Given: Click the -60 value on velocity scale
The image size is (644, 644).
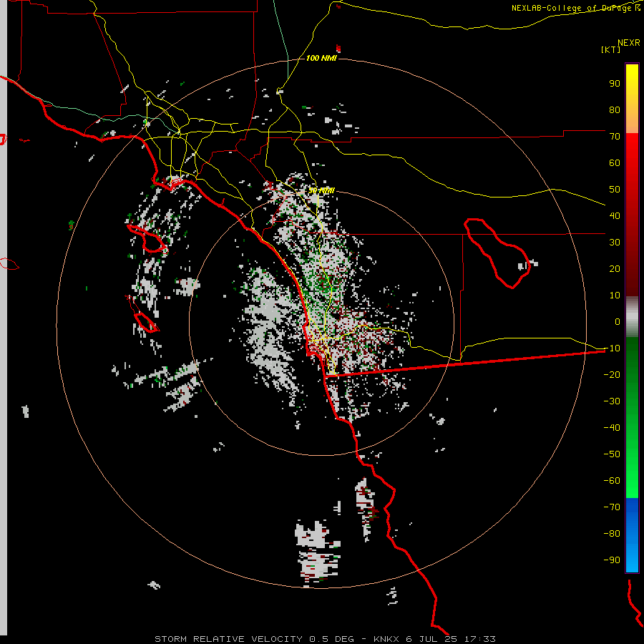Looking at the screenshot, I should [612, 481].
